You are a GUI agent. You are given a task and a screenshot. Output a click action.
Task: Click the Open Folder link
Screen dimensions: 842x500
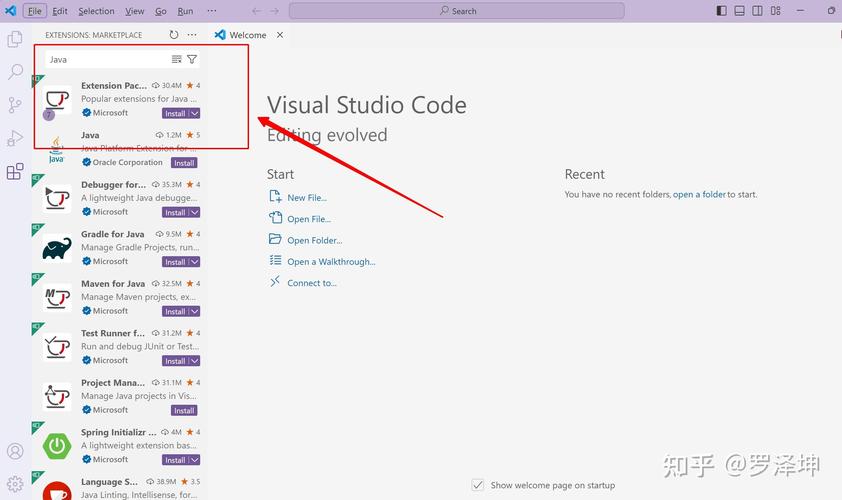coord(314,240)
